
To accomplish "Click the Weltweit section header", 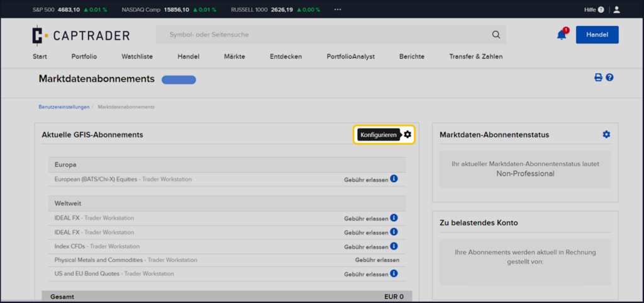I will [x=226, y=203].
